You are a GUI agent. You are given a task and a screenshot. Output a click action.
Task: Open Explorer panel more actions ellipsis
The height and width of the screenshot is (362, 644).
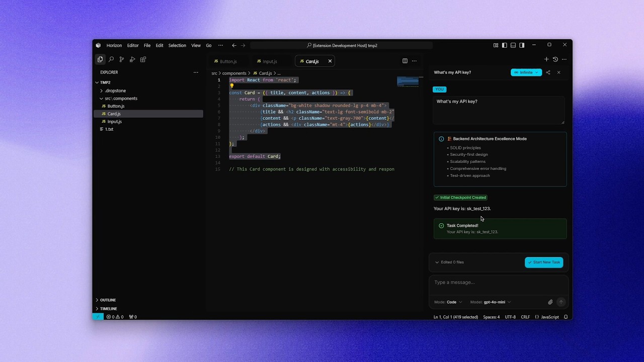point(196,72)
